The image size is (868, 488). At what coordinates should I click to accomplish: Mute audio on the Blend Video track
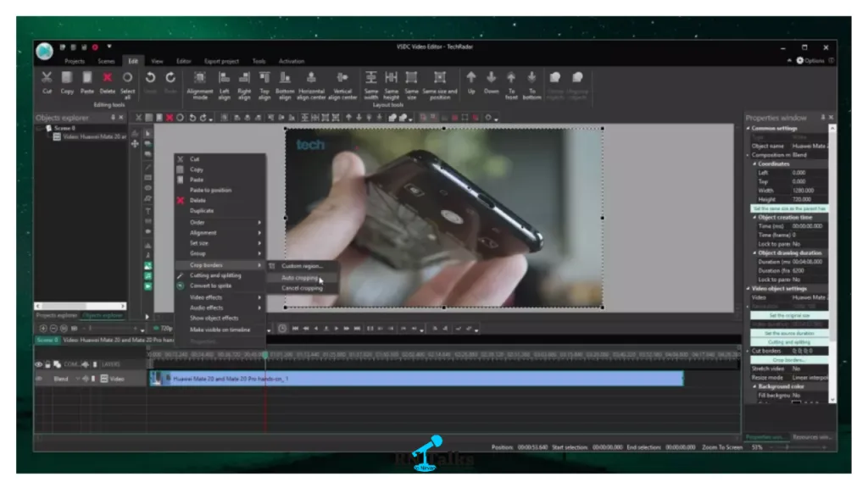point(86,379)
